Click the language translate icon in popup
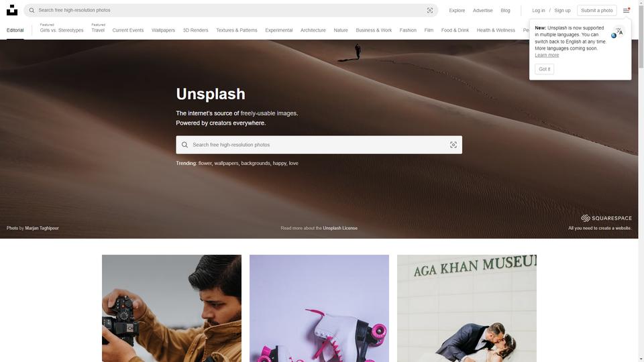Viewport: 644px width, 362px height. [617, 32]
